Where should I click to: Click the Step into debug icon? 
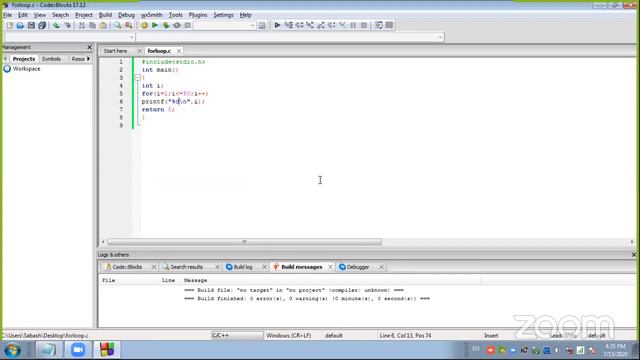[x=310, y=25]
